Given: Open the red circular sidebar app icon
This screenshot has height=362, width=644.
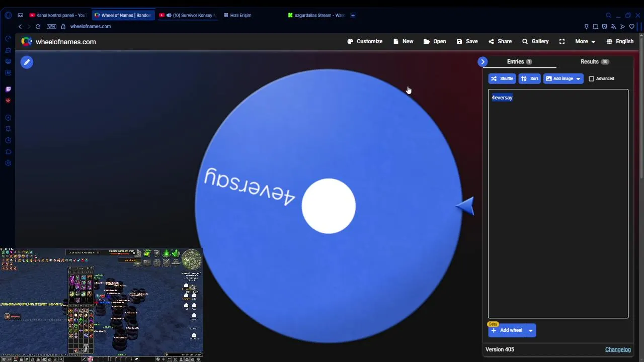Looking at the screenshot, I should 8,101.
